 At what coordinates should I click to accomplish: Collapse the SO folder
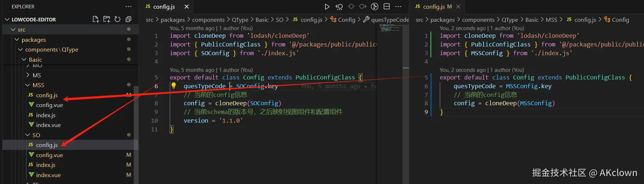28,135
